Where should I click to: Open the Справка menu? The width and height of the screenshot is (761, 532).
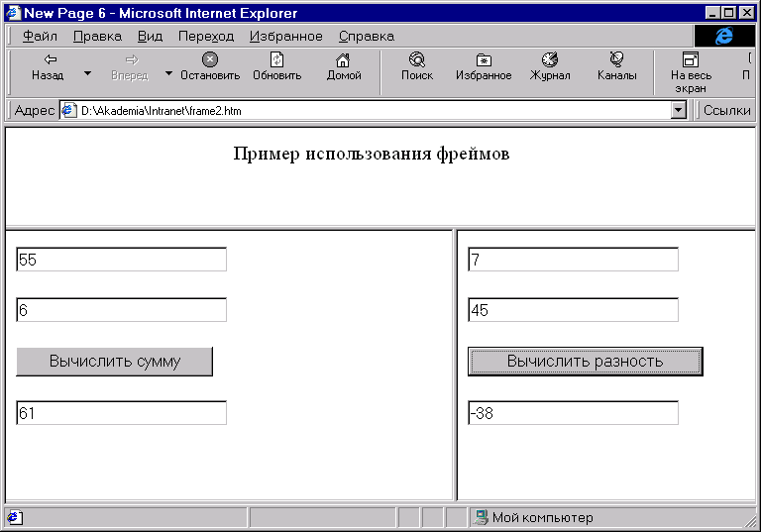367,37
